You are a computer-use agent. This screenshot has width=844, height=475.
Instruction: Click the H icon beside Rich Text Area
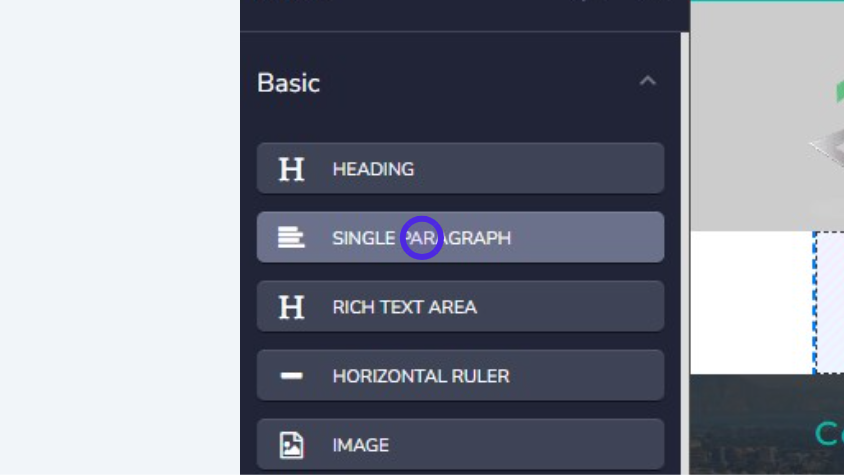click(x=291, y=307)
